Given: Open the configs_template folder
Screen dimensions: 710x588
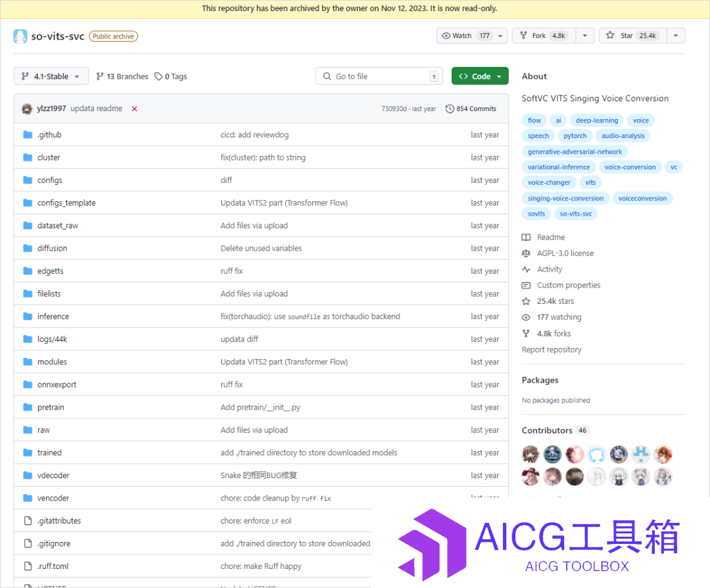Looking at the screenshot, I should coord(66,203).
